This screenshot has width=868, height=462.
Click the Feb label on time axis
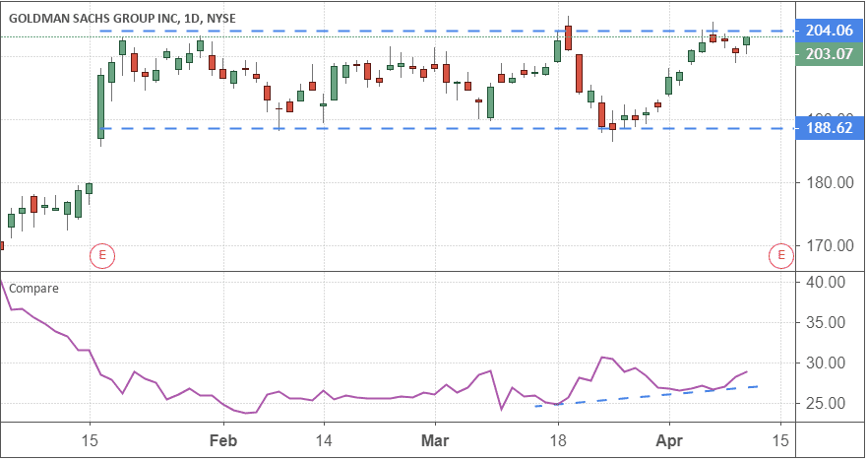223,441
